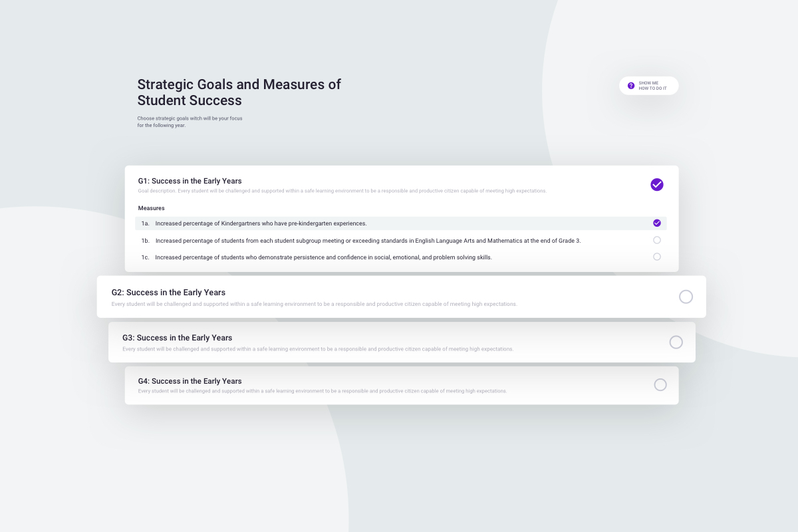Expand the G4: Success in the Early Years card

[190, 381]
